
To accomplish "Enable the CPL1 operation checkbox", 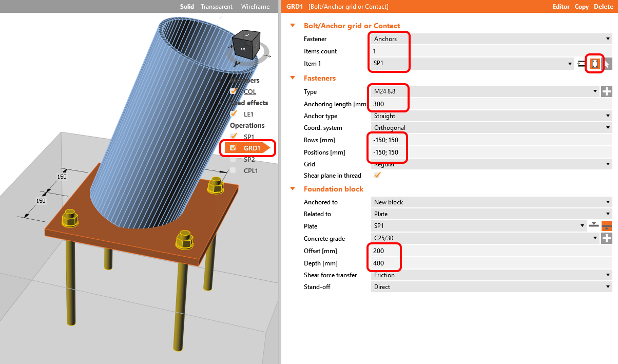I will click(234, 170).
